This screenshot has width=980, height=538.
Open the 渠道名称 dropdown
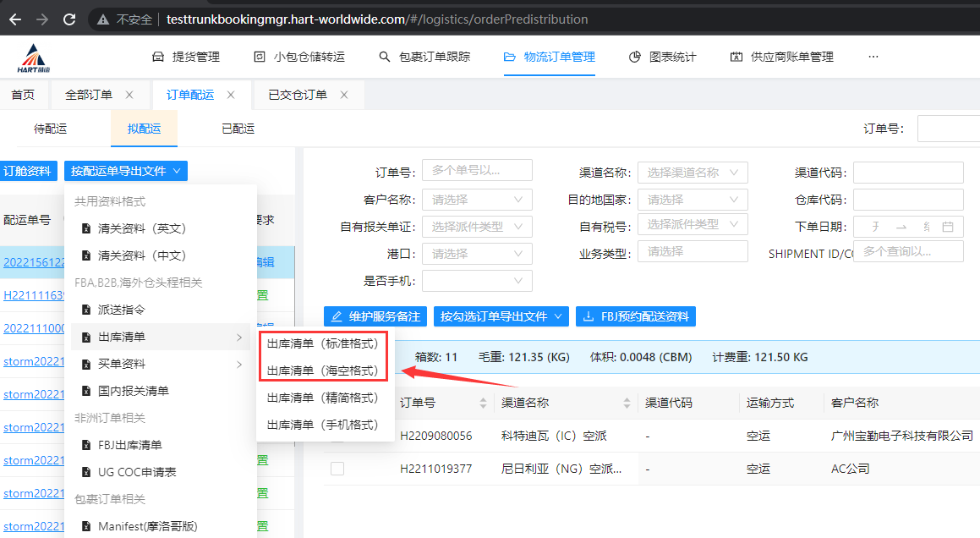693,173
